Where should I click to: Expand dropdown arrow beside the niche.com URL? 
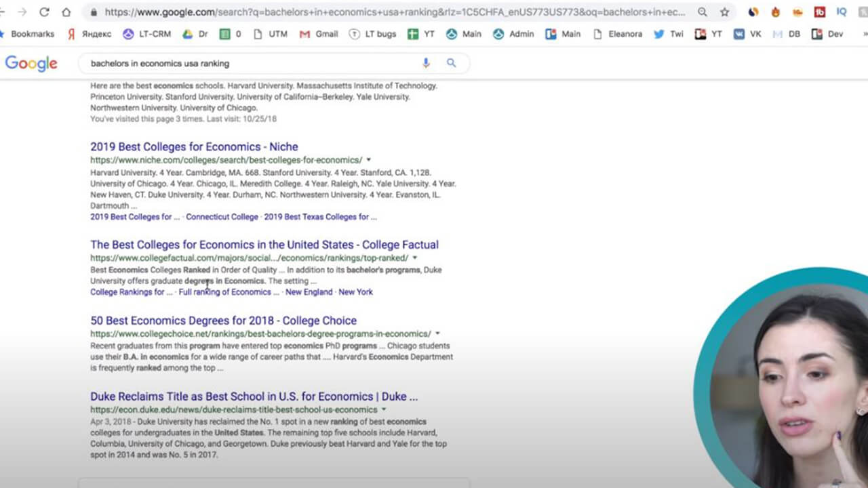369,160
